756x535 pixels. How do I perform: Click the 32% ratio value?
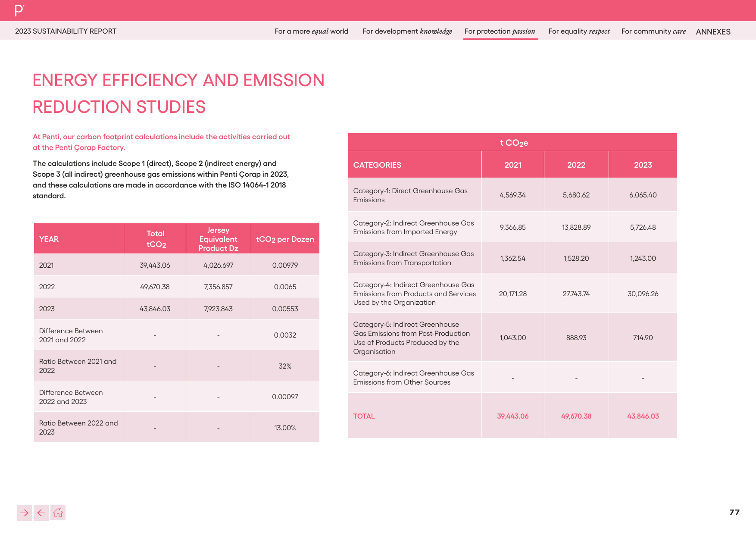click(x=285, y=366)
